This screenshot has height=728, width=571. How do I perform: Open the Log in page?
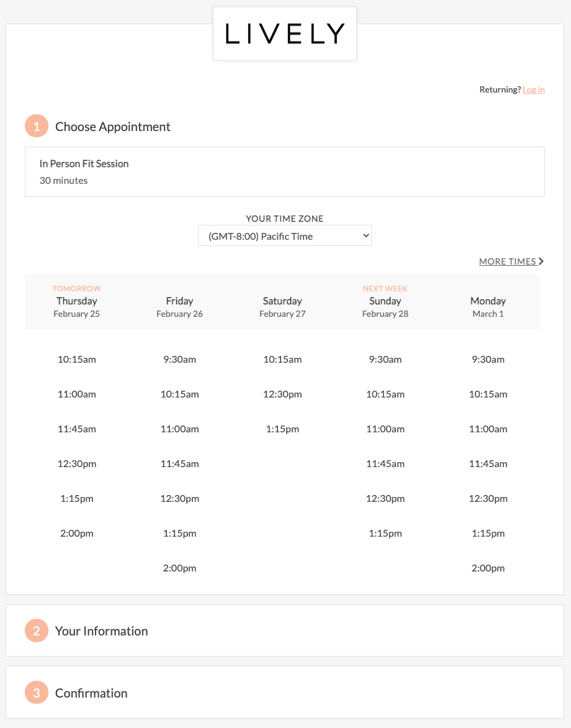click(533, 89)
